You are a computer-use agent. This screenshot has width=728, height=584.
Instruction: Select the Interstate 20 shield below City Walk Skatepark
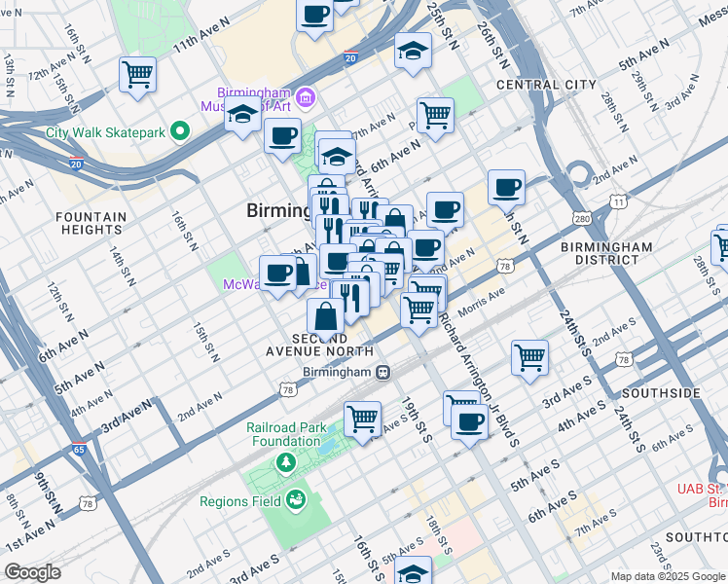tap(76, 164)
